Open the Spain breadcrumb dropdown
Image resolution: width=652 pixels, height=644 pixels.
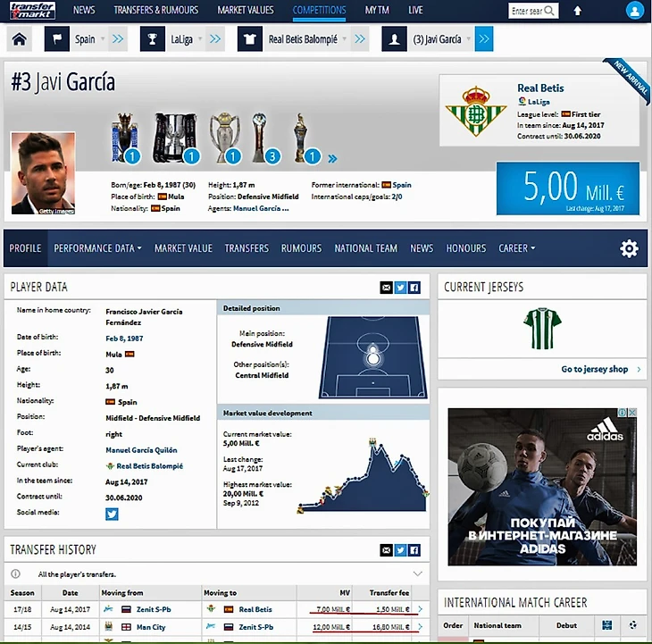coord(103,39)
